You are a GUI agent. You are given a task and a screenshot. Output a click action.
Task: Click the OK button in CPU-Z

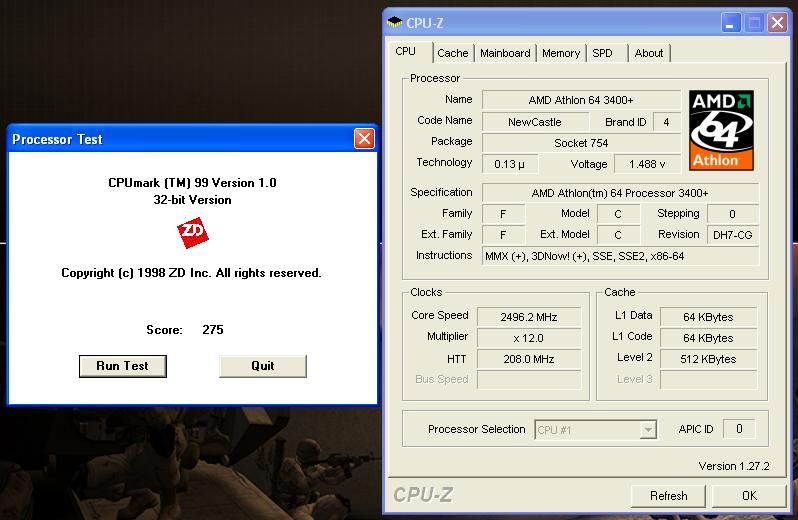[749, 496]
